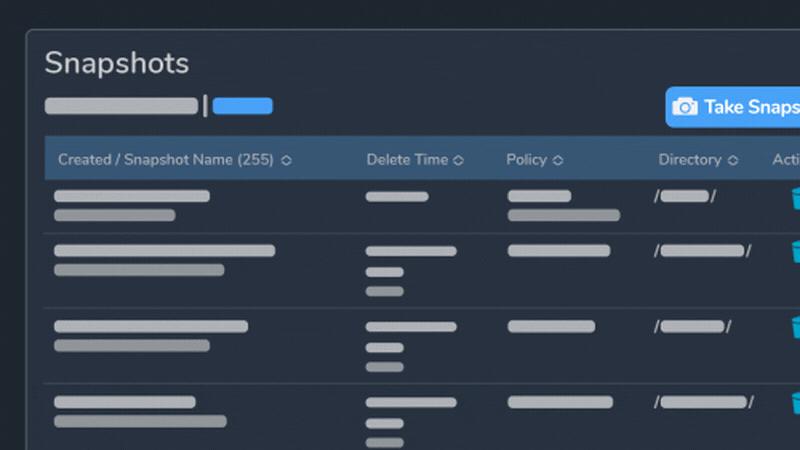Image resolution: width=800 pixels, height=450 pixels.
Task: Toggle sort arrows next to Directory
Action: point(733,160)
